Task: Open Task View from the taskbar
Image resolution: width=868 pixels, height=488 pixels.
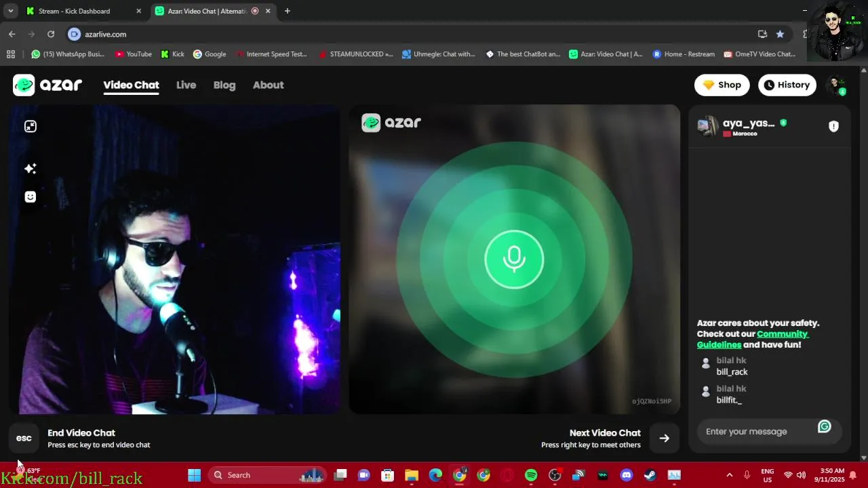Action: (340, 475)
